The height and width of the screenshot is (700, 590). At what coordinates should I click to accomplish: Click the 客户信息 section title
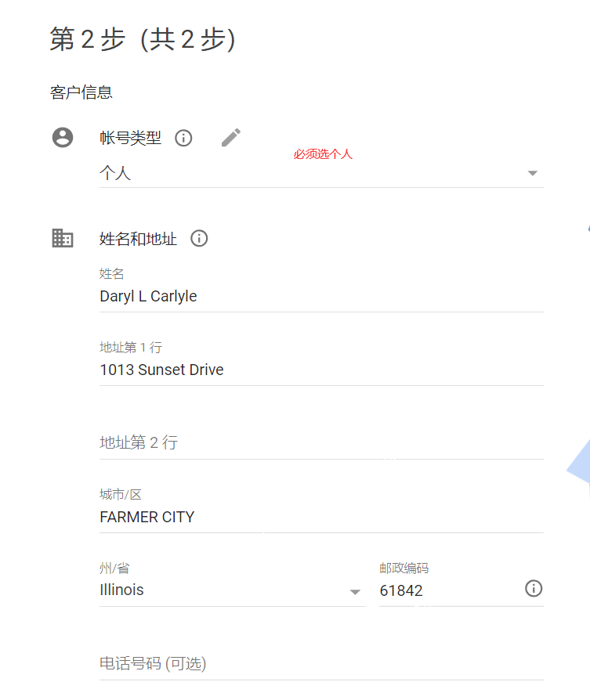pyautogui.click(x=81, y=92)
